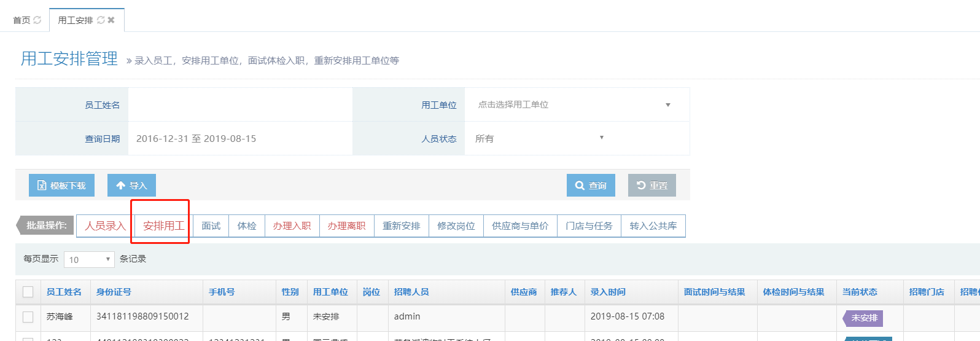Select 安排用工 batch operation
The image size is (980, 341).
click(x=163, y=226)
